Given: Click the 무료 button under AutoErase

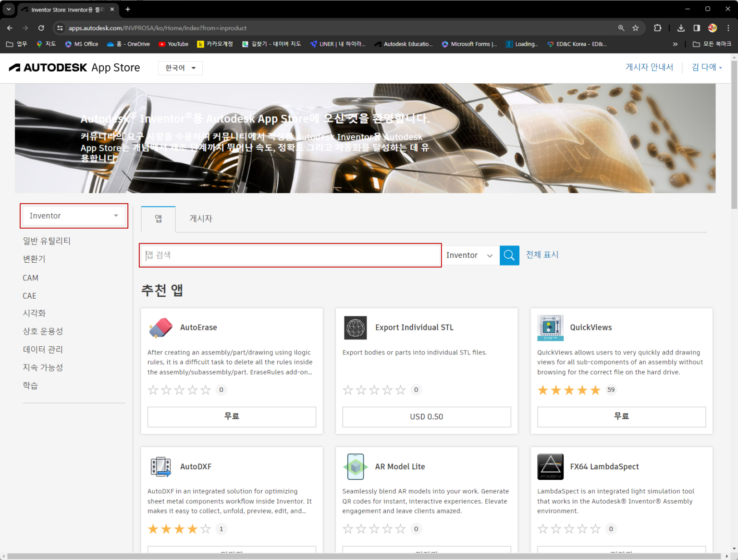Looking at the screenshot, I should click(x=232, y=417).
